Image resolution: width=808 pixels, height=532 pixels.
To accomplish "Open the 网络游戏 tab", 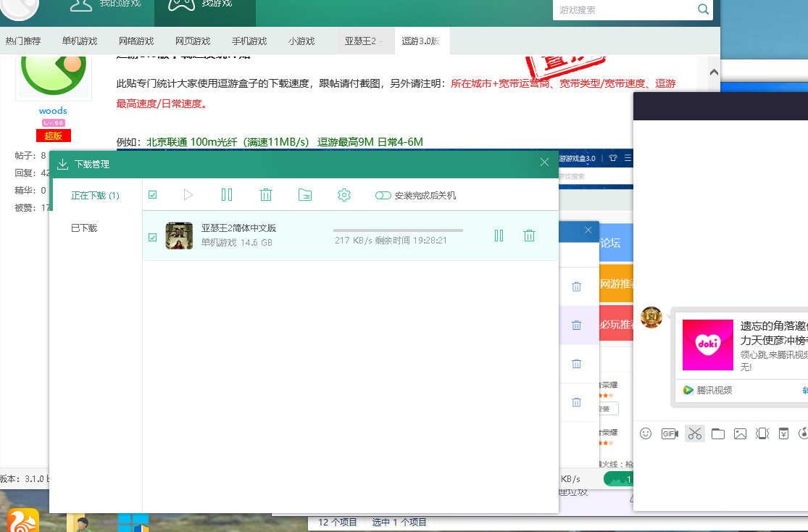I will 136,41.
